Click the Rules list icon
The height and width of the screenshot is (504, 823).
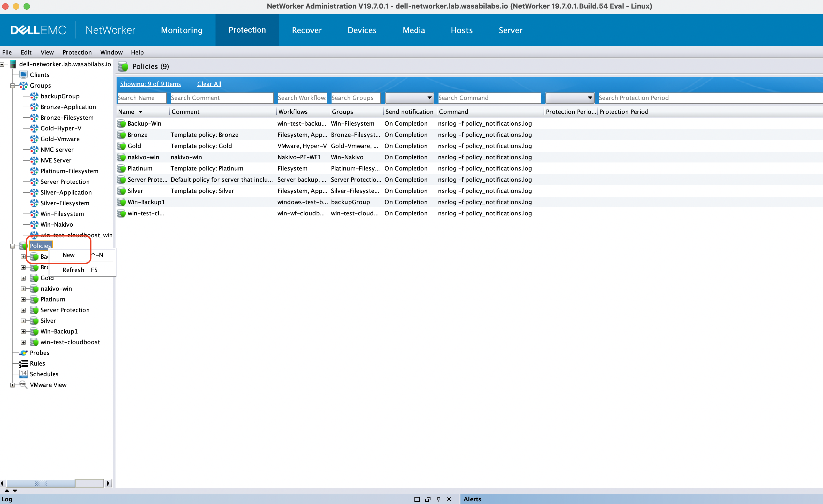coord(23,363)
